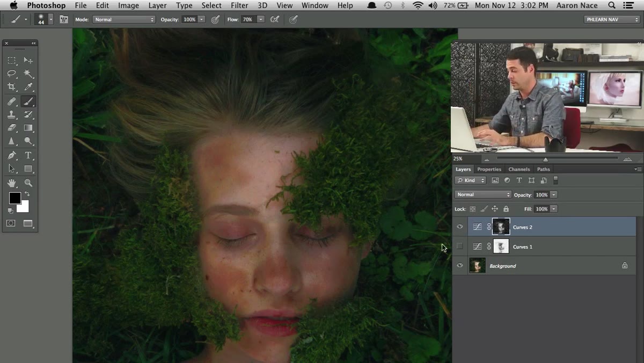644x363 pixels.
Task: Toggle pressure for size in options bar
Action: coord(293,19)
